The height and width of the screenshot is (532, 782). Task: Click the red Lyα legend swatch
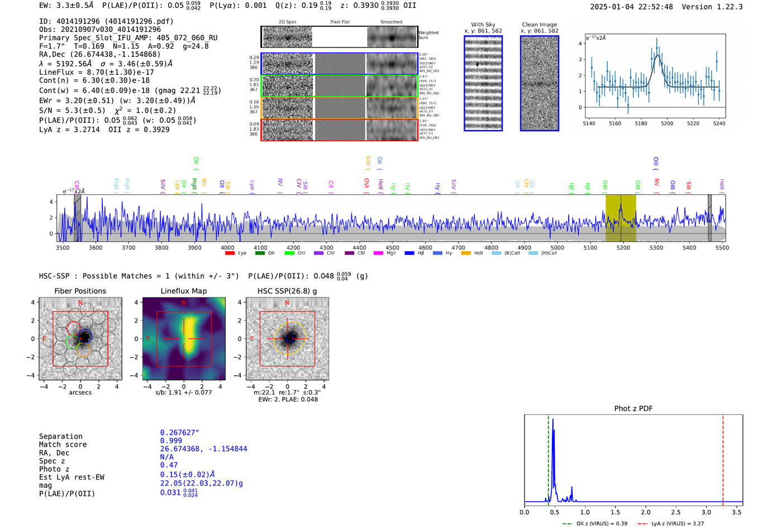[x=230, y=253]
